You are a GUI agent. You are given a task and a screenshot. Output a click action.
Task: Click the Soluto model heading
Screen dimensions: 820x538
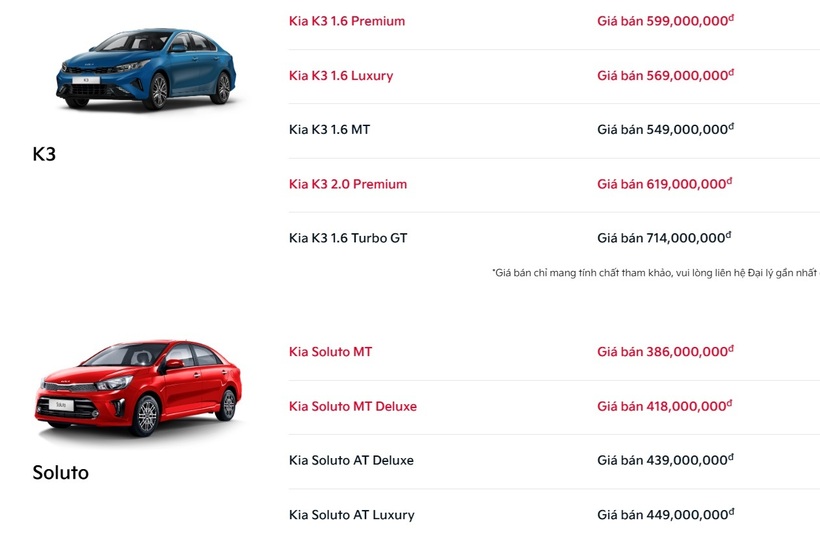[61, 473]
